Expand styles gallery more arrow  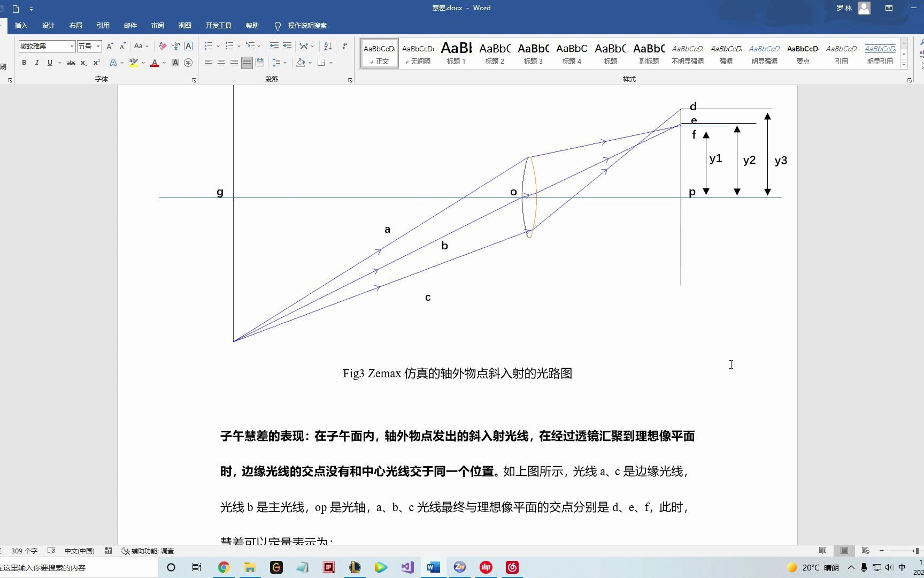pos(904,65)
